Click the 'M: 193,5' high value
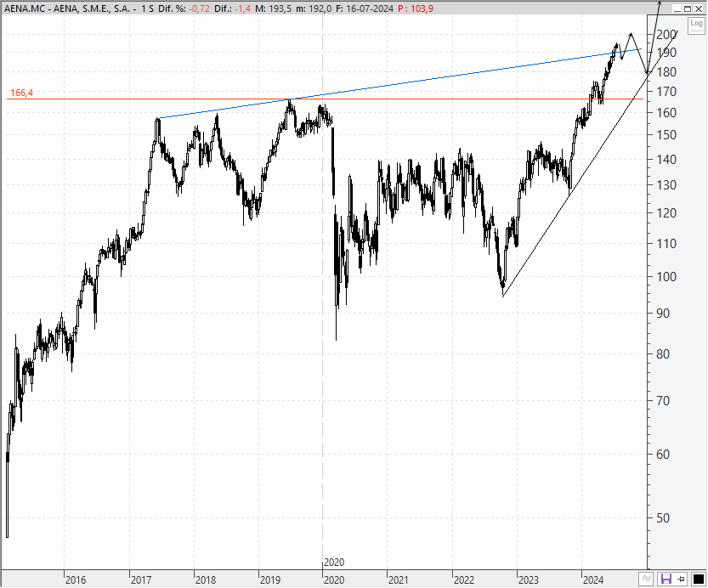708x588 pixels. coord(273,8)
